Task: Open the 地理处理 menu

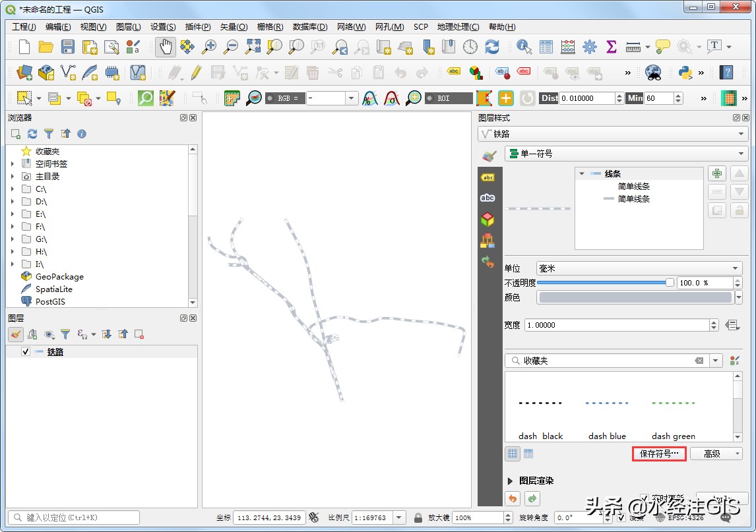Action: (458, 26)
